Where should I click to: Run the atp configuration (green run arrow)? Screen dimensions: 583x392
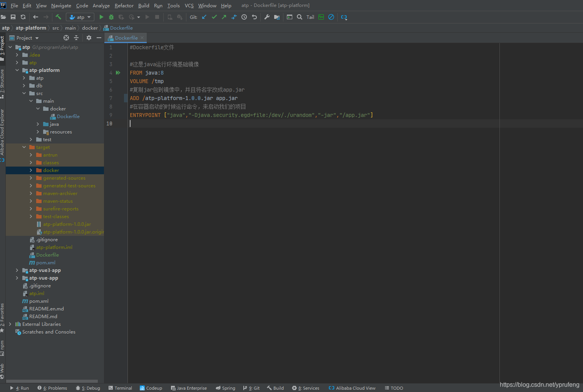(x=101, y=17)
